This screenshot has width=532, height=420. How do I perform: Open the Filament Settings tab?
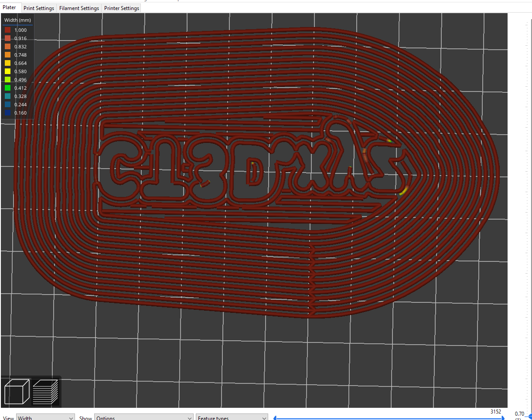pyautogui.click(x=79, y=8)
